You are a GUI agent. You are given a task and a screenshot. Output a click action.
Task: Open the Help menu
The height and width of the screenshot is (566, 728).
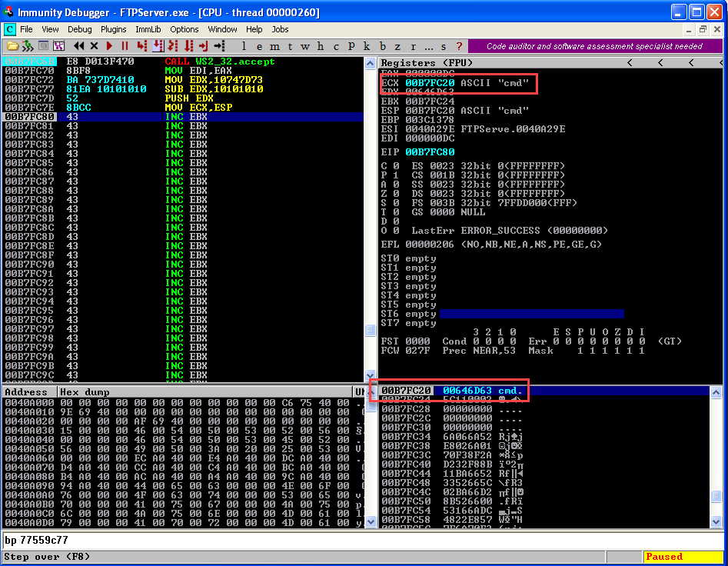pyautogui.click(x=254, y=29)
